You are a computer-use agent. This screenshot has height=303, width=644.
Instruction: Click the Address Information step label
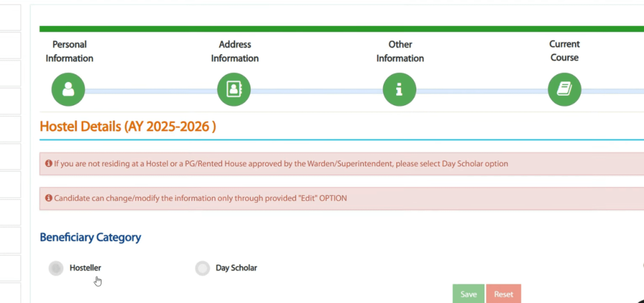tap(235, 52)
